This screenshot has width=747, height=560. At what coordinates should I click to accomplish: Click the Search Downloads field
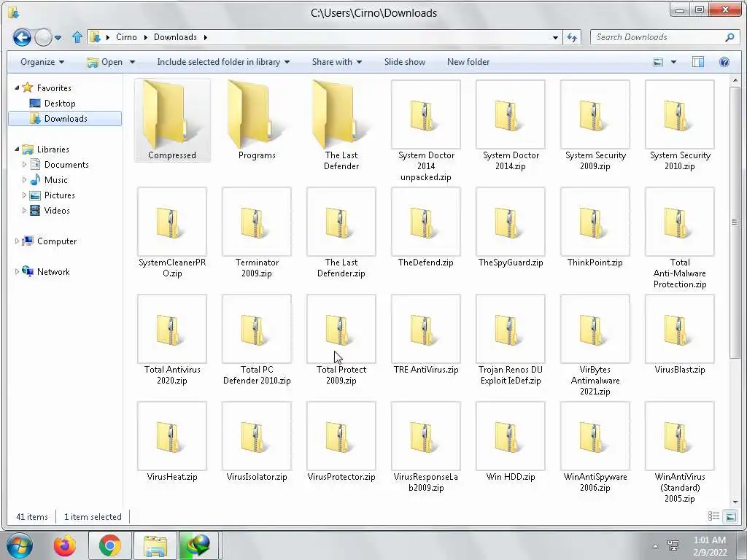657,37
